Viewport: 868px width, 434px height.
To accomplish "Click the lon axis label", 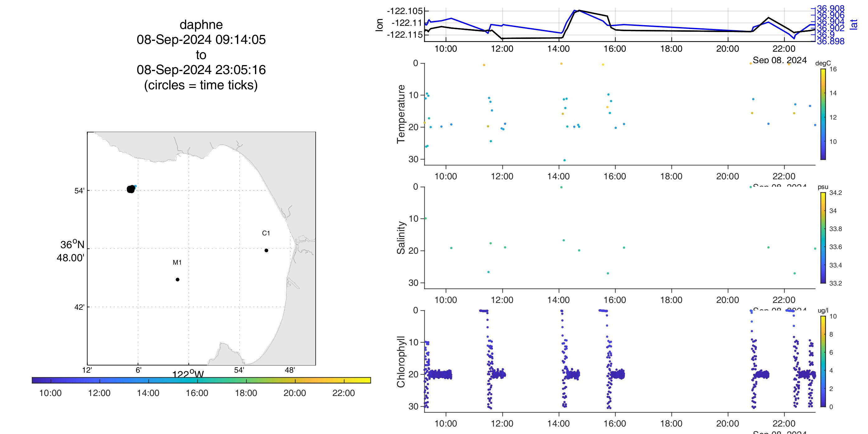I will point(380,25).
